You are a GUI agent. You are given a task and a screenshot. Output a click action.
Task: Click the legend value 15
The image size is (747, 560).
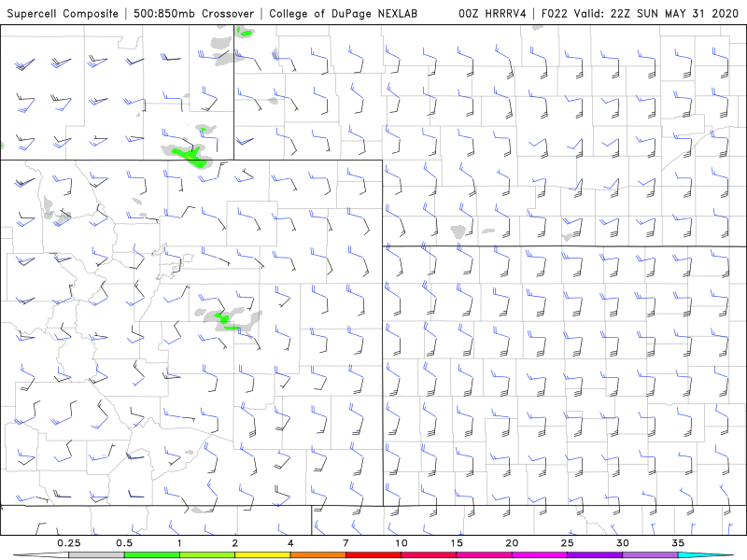457,543
